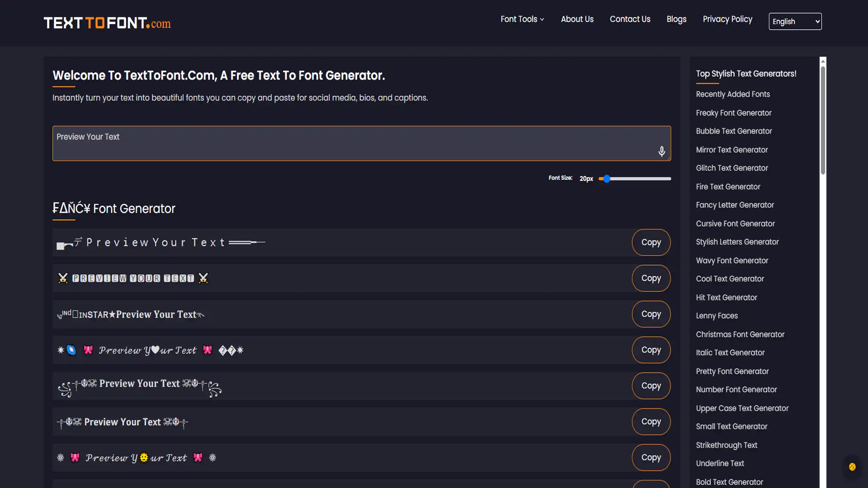Adjust the Font Size slider
This screenshot has width=868, height=488.
click(634, 179)
